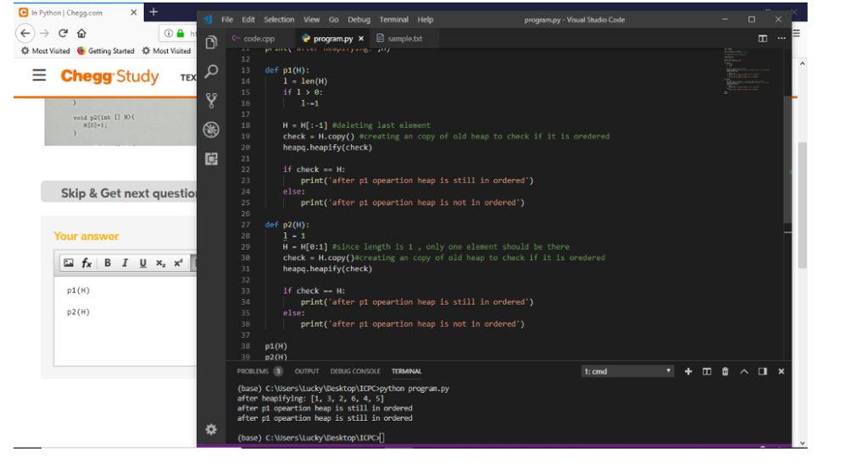Click Skip & Get next question button
Screen dimensions: 868x470
(x=119, y=192)
